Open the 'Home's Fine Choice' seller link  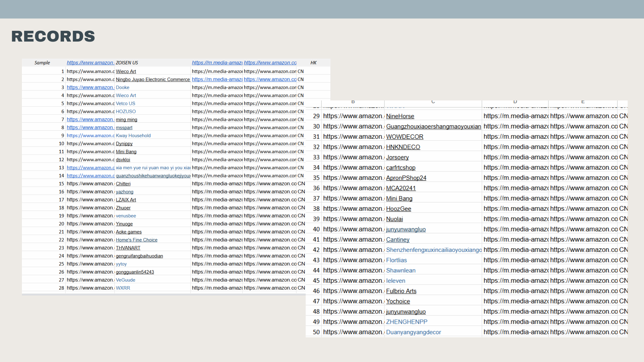click(x=137, y=240)
